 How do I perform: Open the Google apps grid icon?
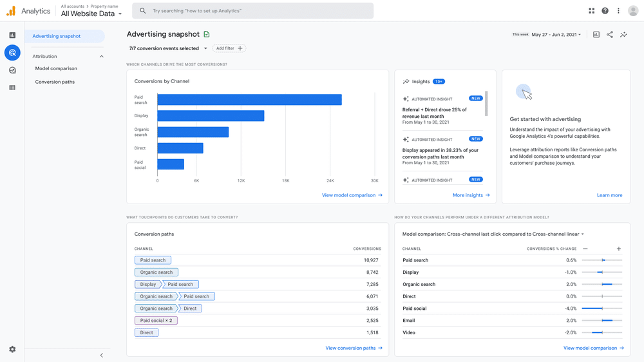click(591, 11)
